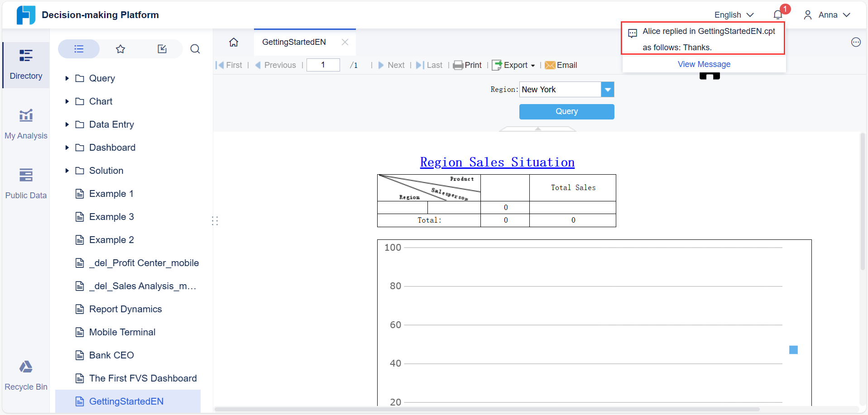Switch to the GettingStartedEN tab
This screenshot has height=415, width=868.
pyautogui.click(x=294, y=42)
